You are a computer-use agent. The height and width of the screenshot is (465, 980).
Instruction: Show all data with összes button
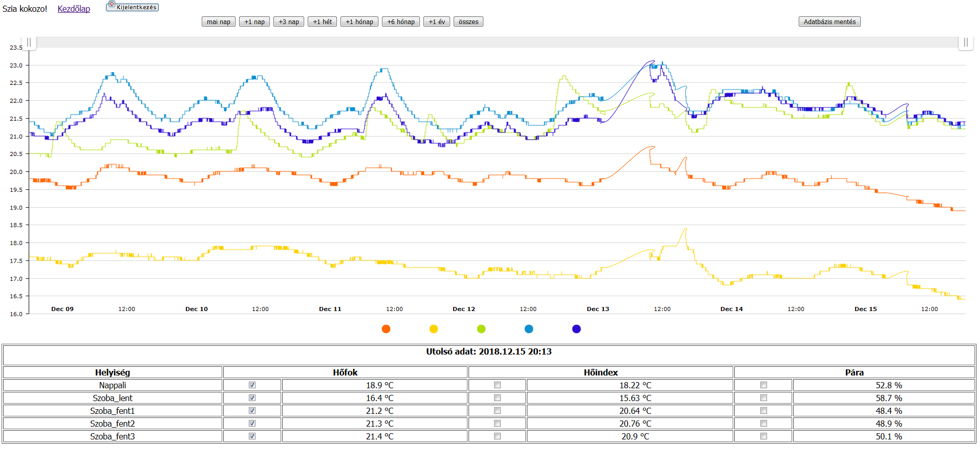pyautogui.click(x=468, y=21)
